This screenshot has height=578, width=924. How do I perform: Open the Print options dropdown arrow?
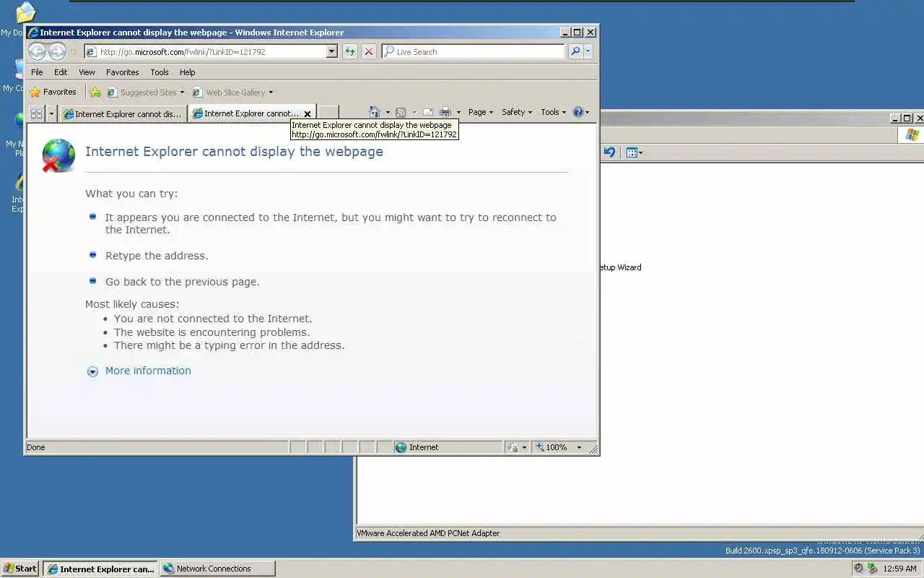[x=458, y=112]
